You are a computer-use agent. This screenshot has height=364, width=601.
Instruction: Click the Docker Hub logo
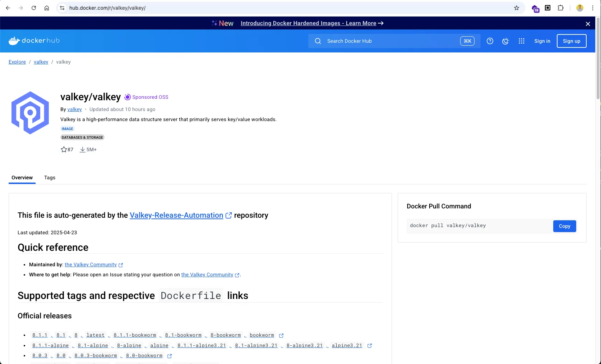tap(34, 41)
